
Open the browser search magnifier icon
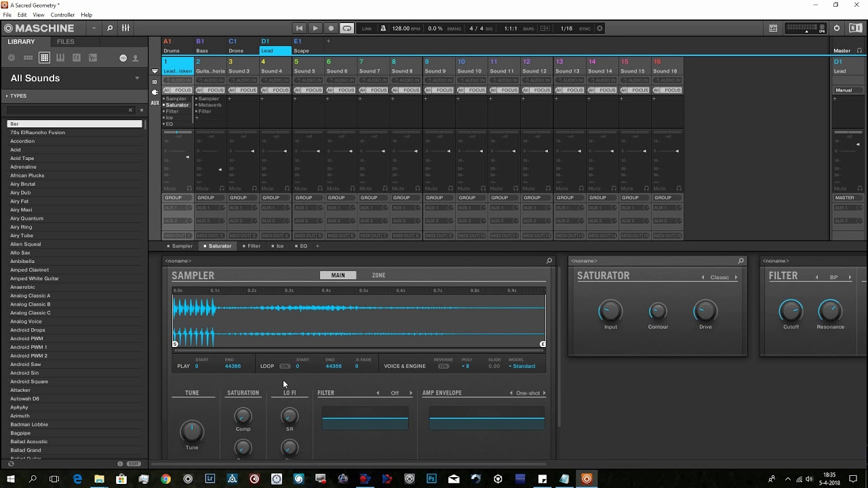point(110,28)
